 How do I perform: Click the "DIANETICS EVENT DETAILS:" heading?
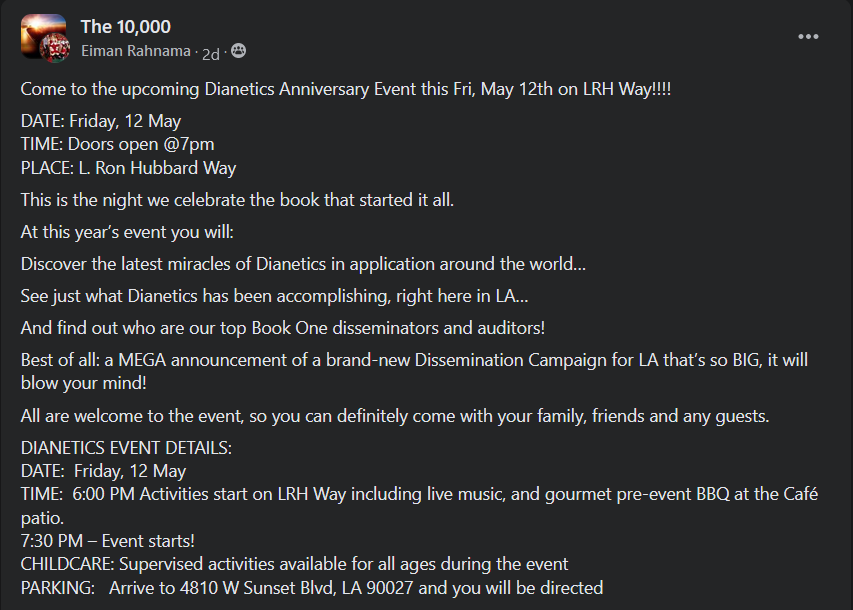[126, 448]
